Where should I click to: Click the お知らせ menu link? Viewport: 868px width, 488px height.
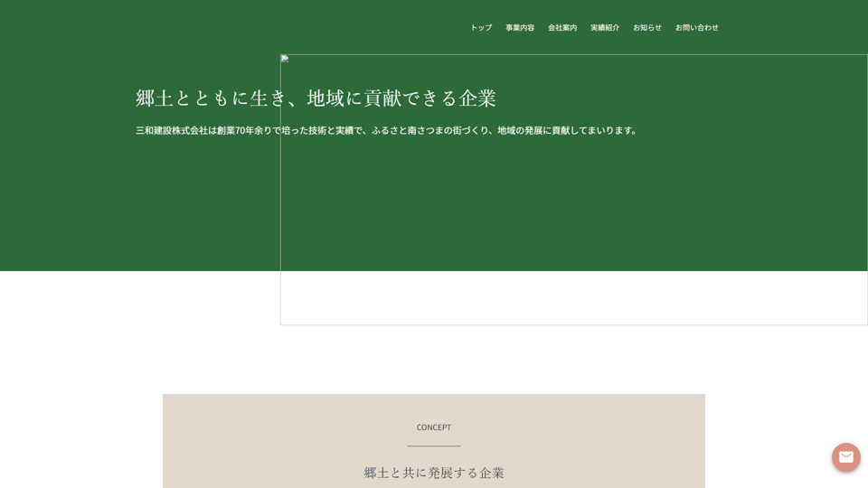[x=647, y=28]
